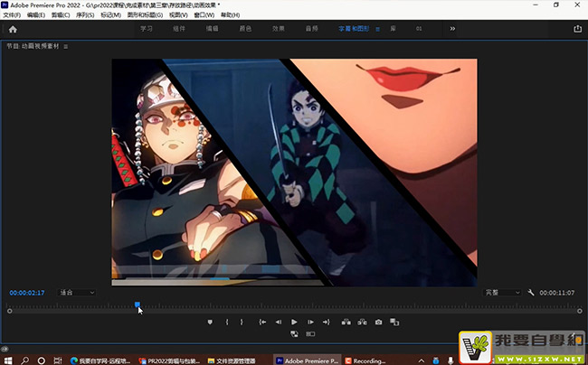Click the blue playhead on the monitor ruler
This screenshot has width=588, height=365.
click(x=138, y=304)
